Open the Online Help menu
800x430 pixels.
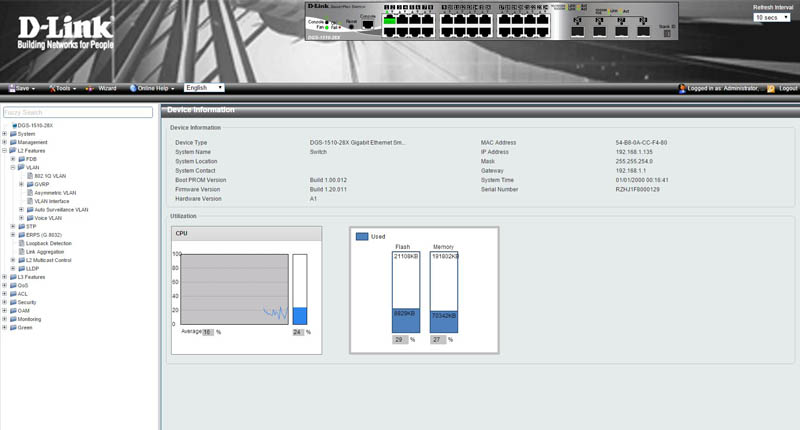click(153, 88)
